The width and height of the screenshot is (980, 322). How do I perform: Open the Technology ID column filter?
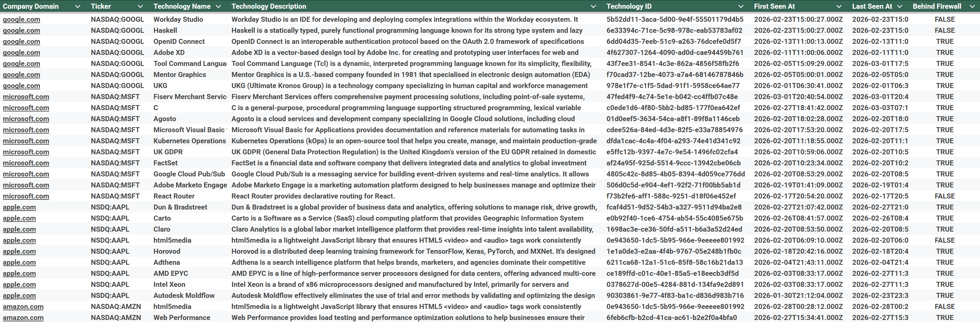point(740,6)
